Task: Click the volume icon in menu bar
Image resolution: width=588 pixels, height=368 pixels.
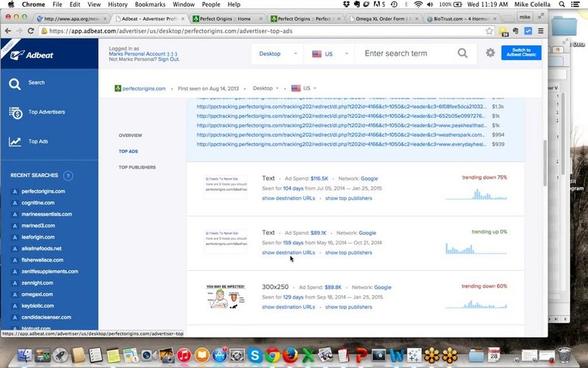Action: pyautogui.click(x=430, y=4)
